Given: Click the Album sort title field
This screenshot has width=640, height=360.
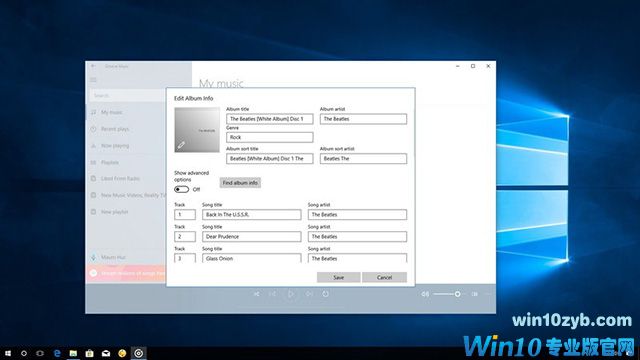Looking at the screenshot, I should (x=269, y=158).
